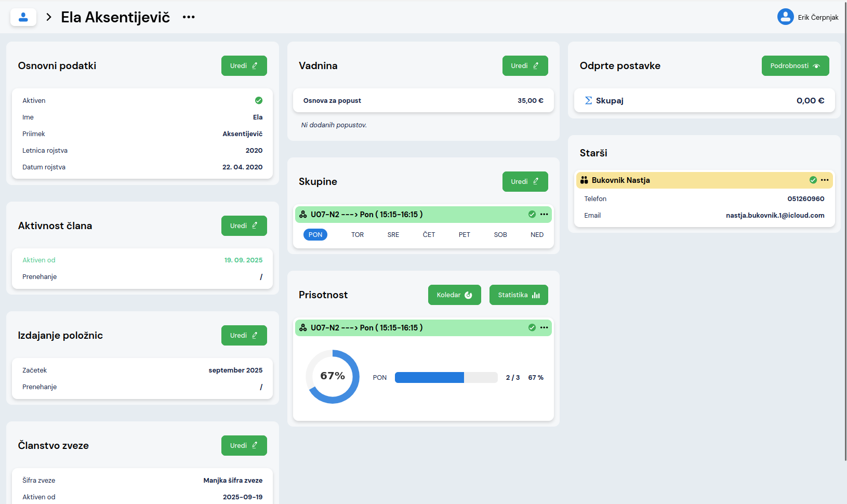
Task: Open three-dot menu in Skupine group row
Action: click(x=544, y=215)
